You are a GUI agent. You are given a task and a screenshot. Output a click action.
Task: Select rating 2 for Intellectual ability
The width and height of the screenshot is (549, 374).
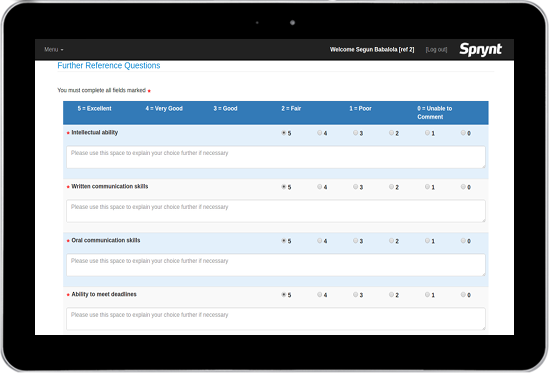tap(391, 133)
